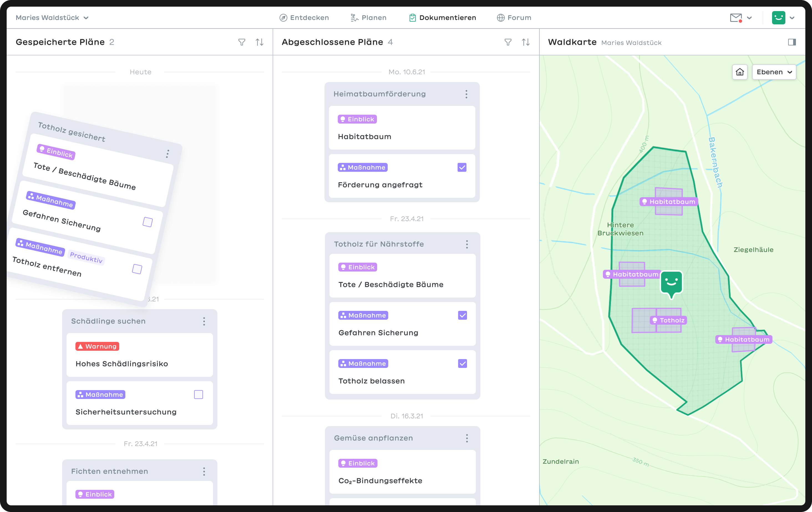Click Einblick badge above Habitatbaum item
Viewport: 812px width, 512px height.
pos(357,119)
